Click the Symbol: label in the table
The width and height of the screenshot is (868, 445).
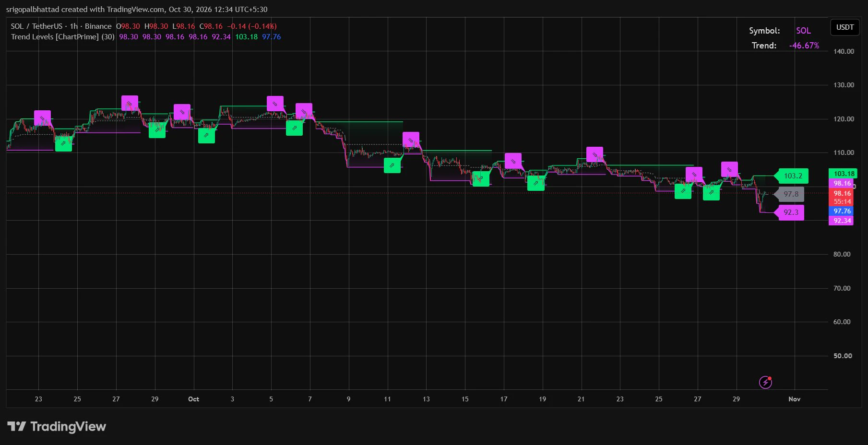click(x=764, y=31)
